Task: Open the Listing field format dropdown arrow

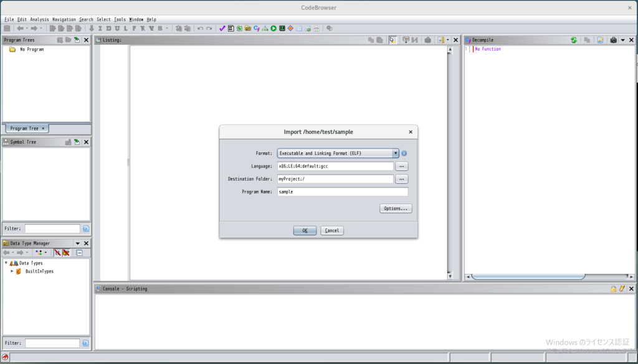Action: [x=447, y=40]
